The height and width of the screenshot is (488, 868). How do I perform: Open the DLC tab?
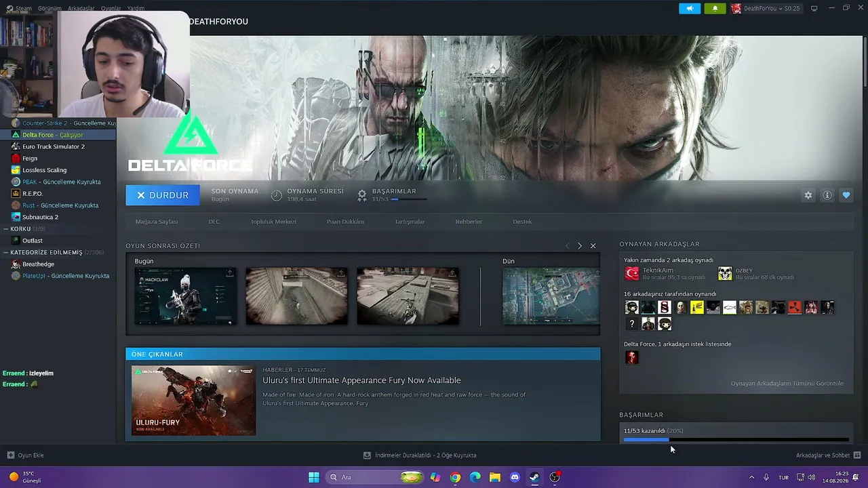(214, 222)
